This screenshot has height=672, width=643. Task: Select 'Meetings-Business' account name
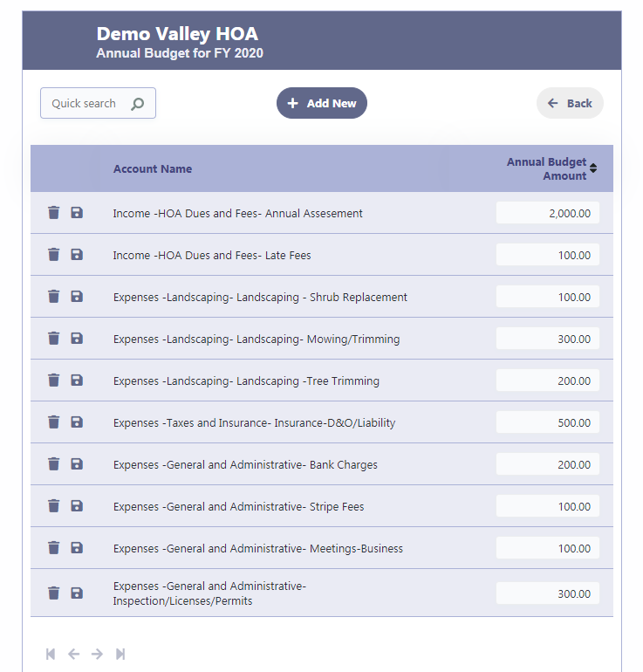[x=357, y=549]
